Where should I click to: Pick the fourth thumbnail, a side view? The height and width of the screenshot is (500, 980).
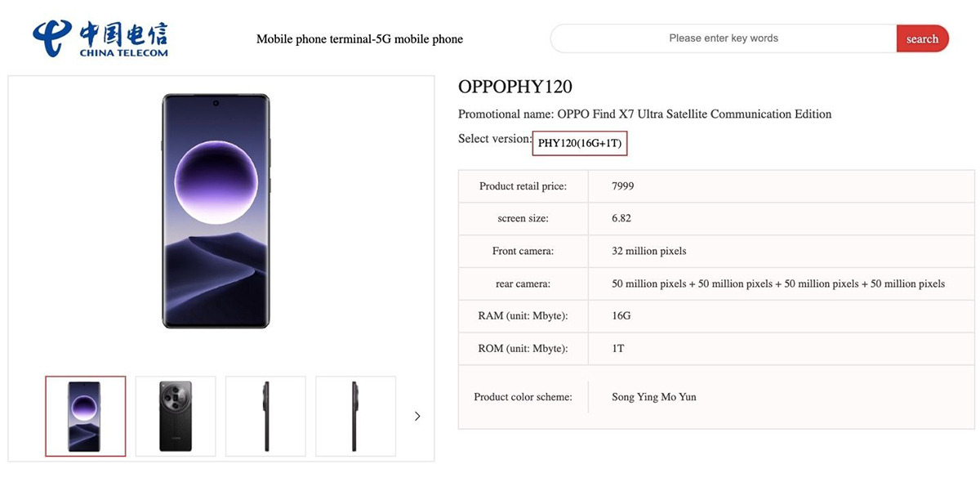pyautogui.click(x=355, y=416)
